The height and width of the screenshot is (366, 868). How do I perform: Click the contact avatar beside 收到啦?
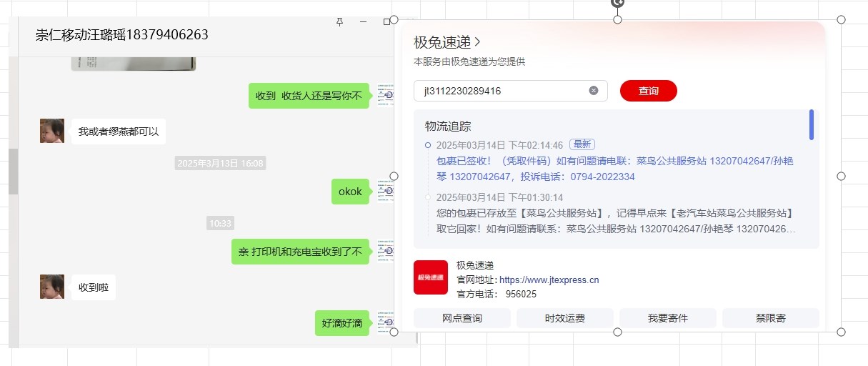[52, 287]
